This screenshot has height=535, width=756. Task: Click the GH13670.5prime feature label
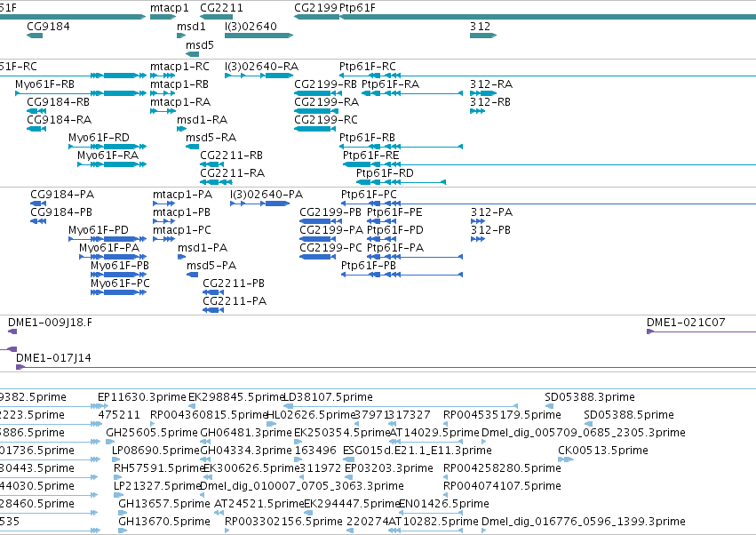(x=164, y=522)
